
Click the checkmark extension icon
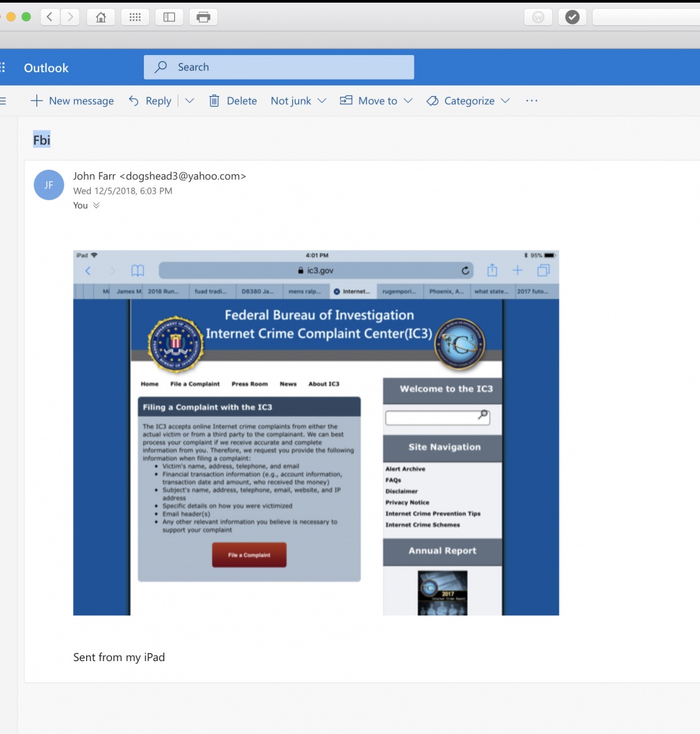click(x=572, y=17)
